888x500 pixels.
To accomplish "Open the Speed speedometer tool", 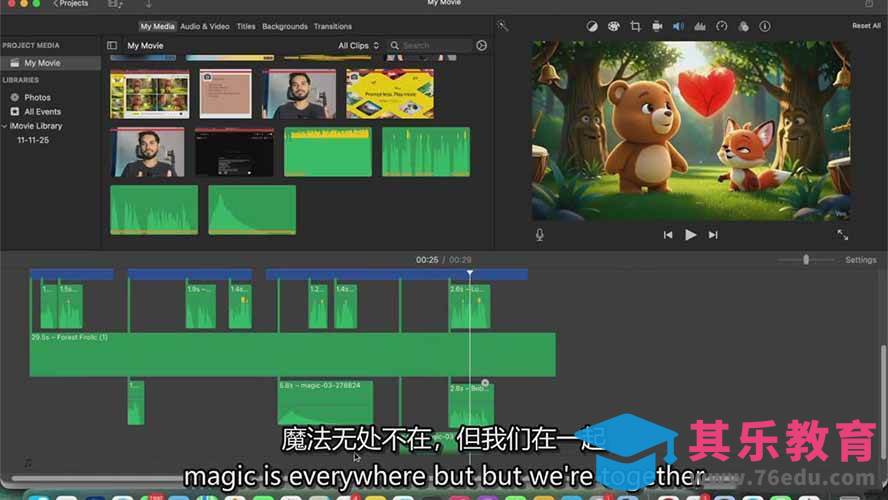I will pyautogui.click(x=722, y=26).
